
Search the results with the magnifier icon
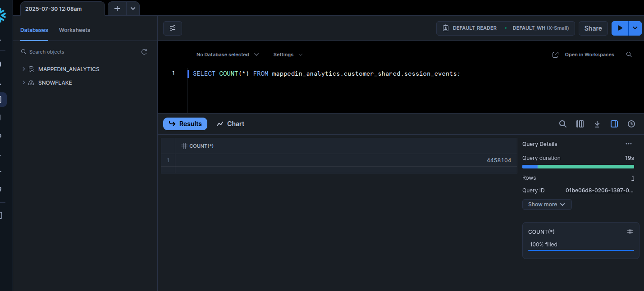(563, 124)
